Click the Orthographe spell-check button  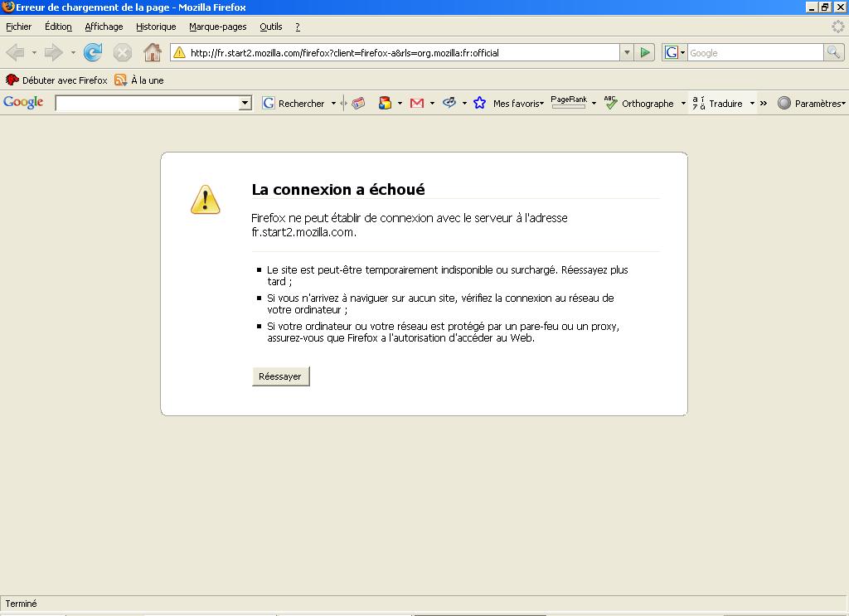(639, 103)
